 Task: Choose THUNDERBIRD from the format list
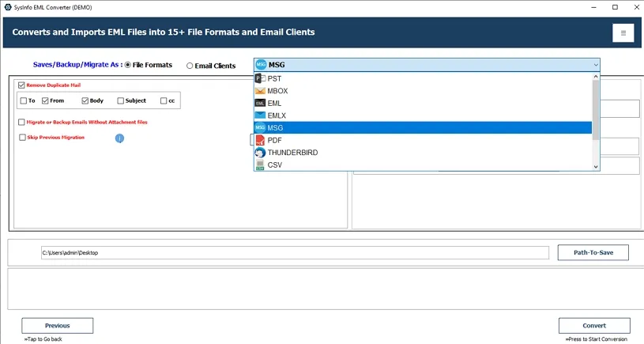click(423, 153)
